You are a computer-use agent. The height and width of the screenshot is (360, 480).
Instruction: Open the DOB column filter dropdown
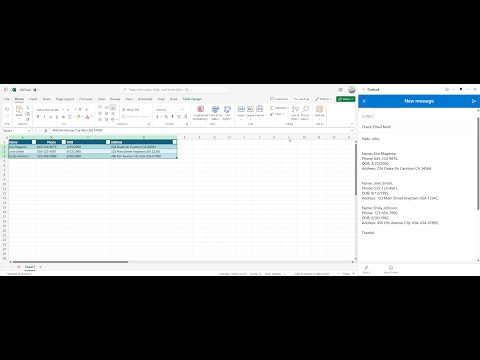108,142
